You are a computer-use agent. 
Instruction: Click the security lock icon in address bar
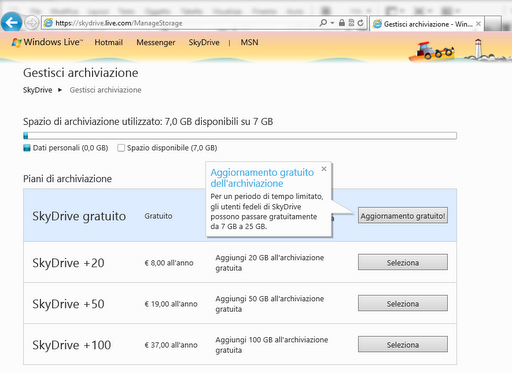pos(342,23)
